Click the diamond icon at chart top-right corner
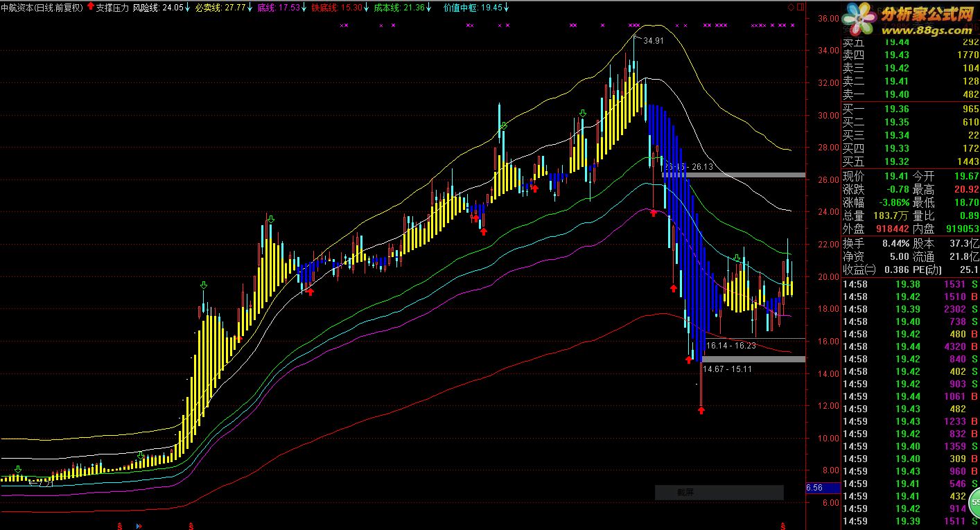Screen dimensions: 980x530 click(x=791, y=7)
